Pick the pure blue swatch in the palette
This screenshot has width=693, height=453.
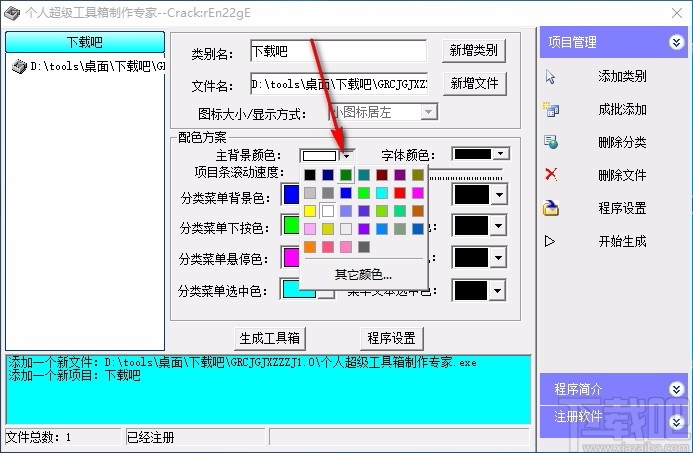(x=346, y=193)
